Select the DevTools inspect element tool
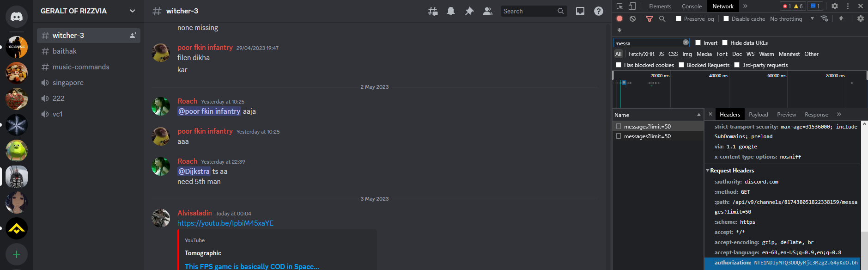The height and width of the screenshot is (270, 868). pos(620,6)
